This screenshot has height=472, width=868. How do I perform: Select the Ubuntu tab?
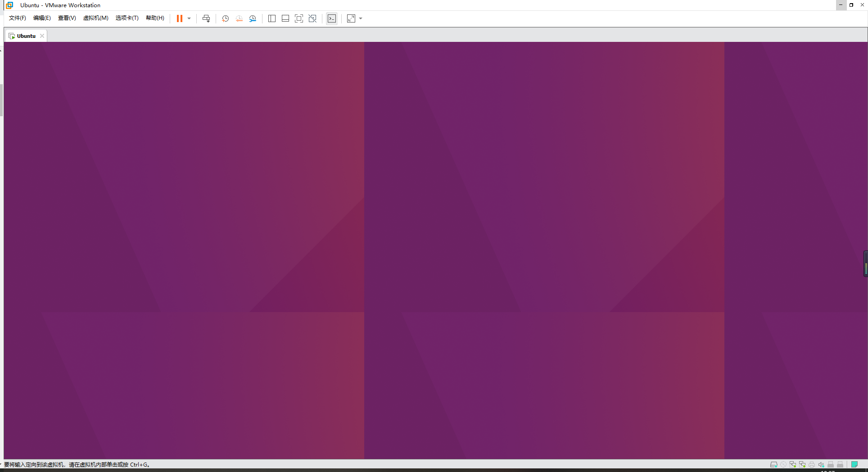[25, 36]
